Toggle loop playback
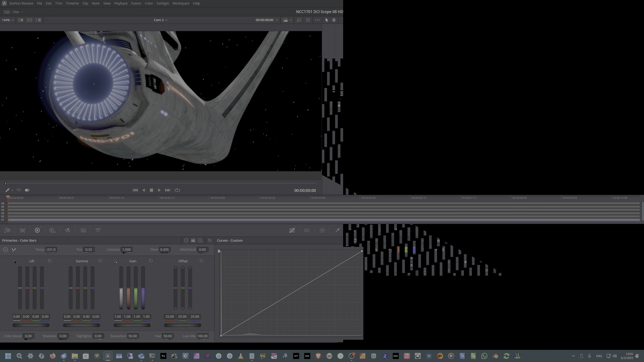644x362 pixels. (177, 190)
